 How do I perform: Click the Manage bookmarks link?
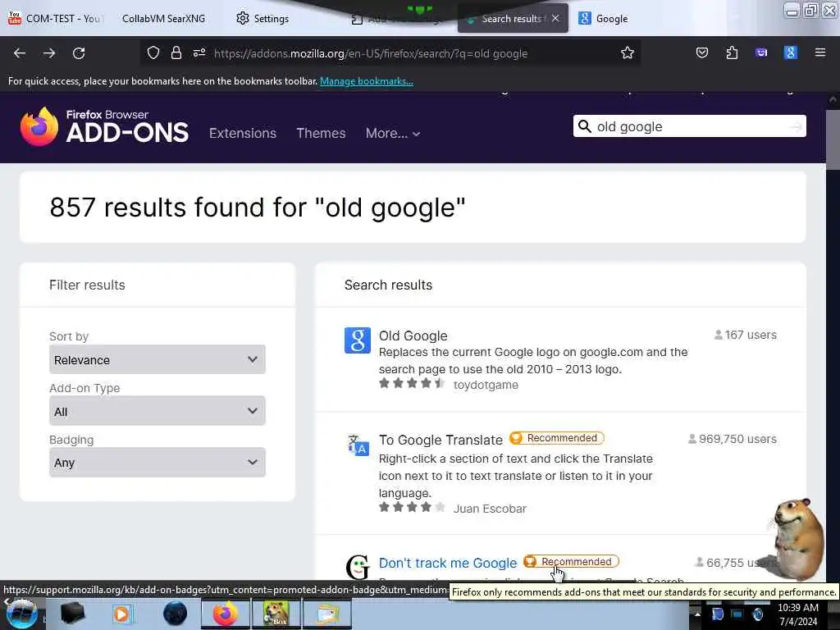(x=367, y=81)
